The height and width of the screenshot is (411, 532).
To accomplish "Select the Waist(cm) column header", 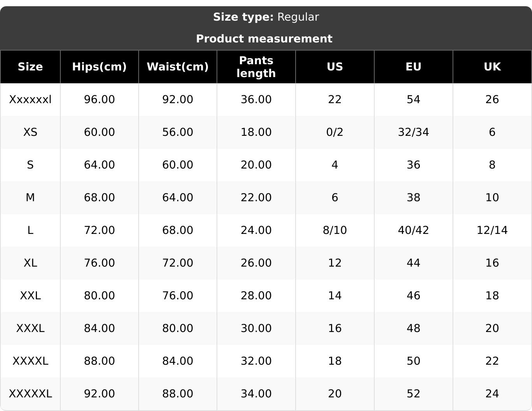I will pyautogui.click(x=178, y=67).
